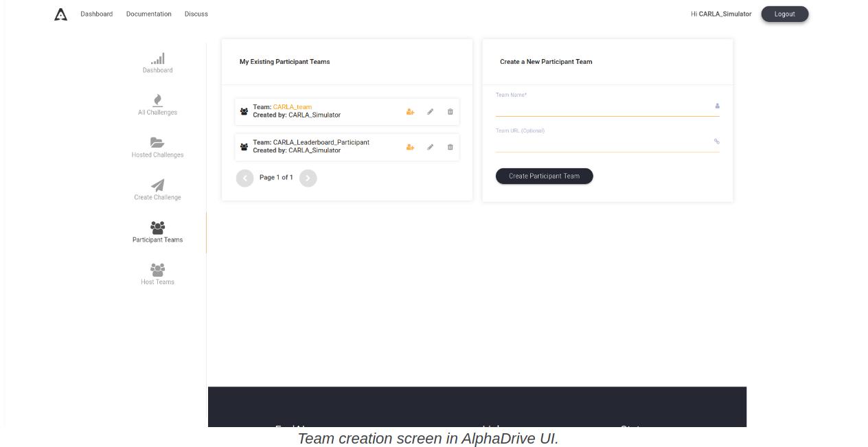868x447 pixels.
Task: Add member to CARLA_team
Action: pyautogui.click(x=410, y=112)
